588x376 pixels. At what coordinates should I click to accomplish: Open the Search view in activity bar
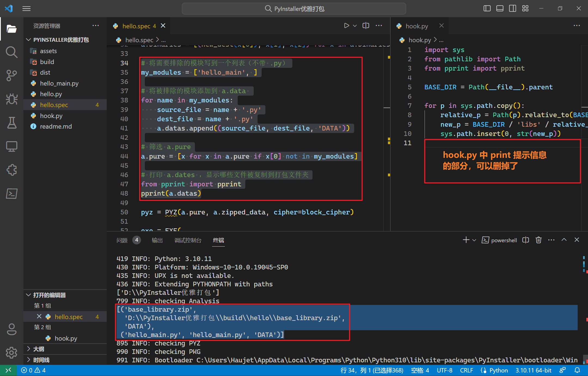(x=11, y=52)
